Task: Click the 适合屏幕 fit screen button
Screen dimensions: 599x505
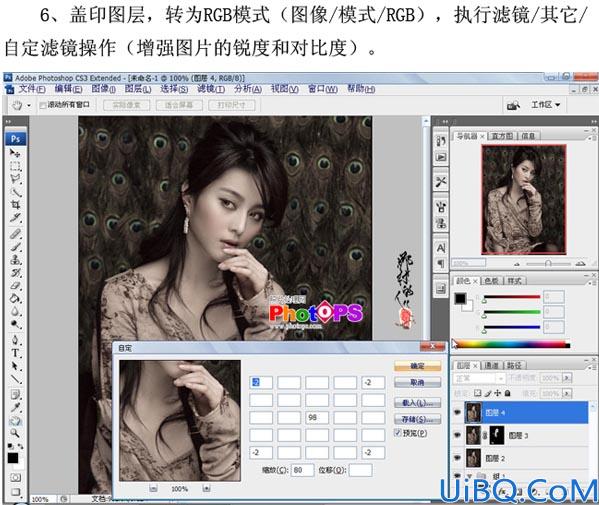Action: [179, 105]
